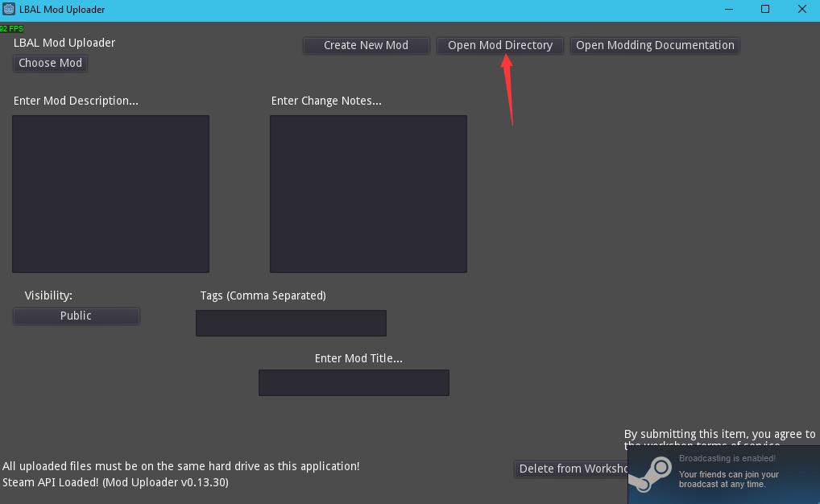The width and height of the screenshot is (820, 504).
Task: Focus the Change Notes text area
Action: (x=368, y=194)
